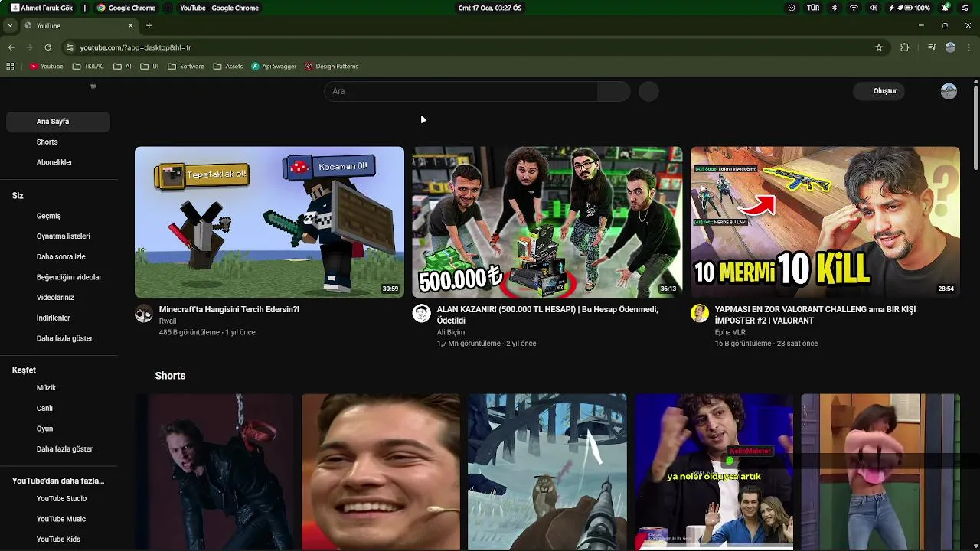Open Beğendiğim videolar in sidebar

click(x=58, y=277)
